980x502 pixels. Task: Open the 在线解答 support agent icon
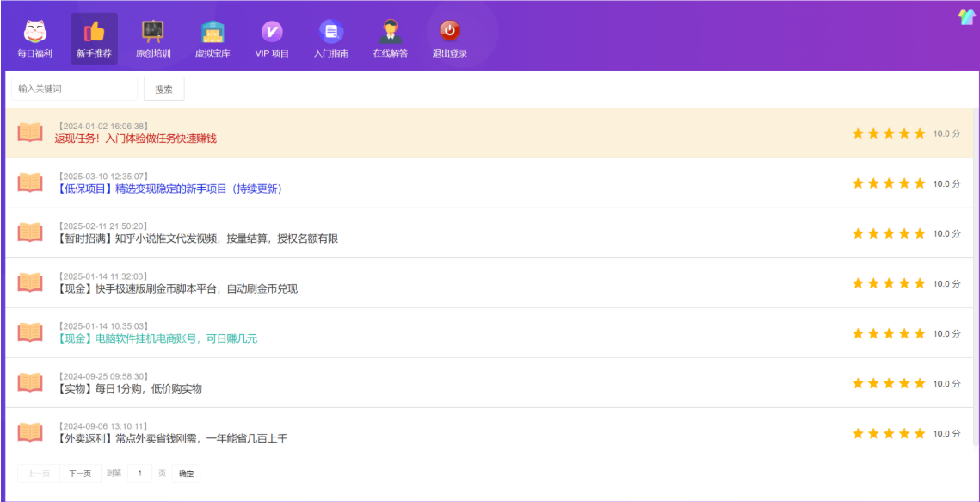390,32
